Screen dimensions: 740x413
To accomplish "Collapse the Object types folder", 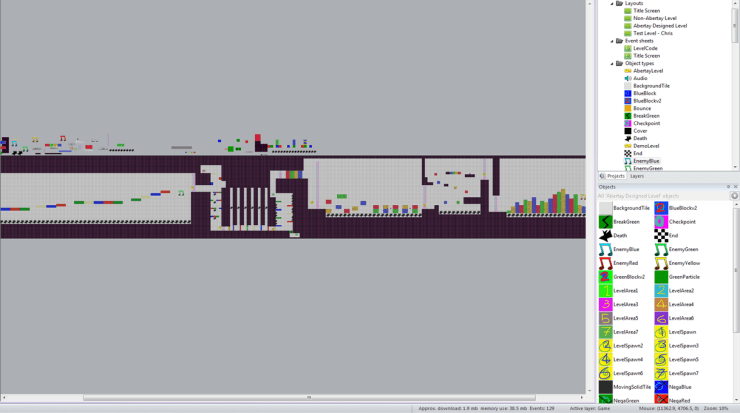I will (x=612, y=63).
